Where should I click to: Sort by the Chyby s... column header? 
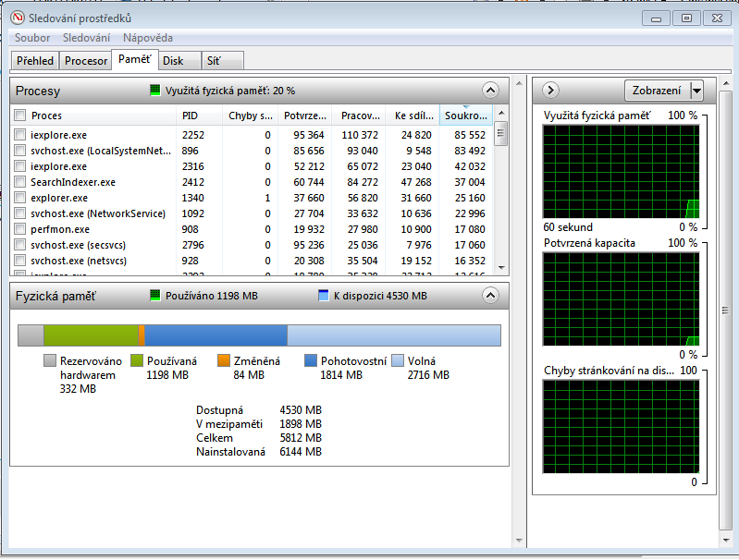pos(251,116)
